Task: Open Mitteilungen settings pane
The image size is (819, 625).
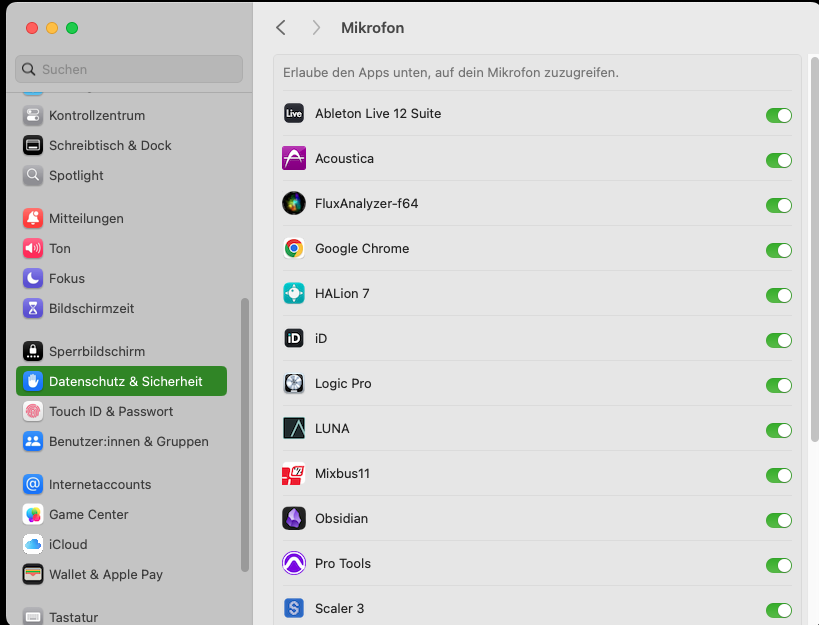Action: [121, 218]
